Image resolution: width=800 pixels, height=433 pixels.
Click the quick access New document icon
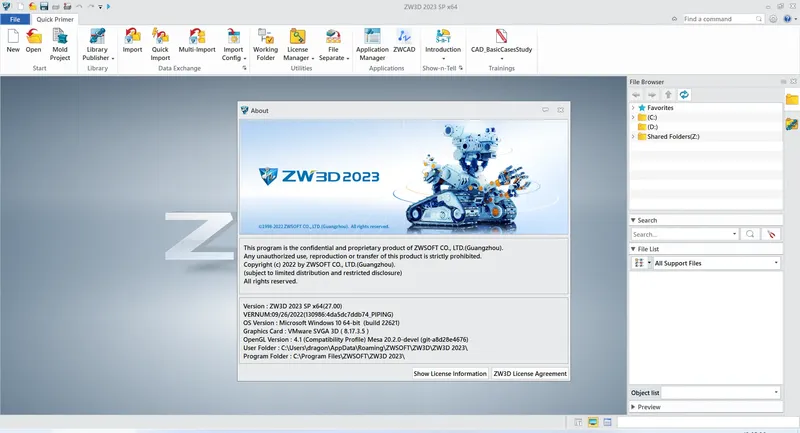(x=21, y=6)
